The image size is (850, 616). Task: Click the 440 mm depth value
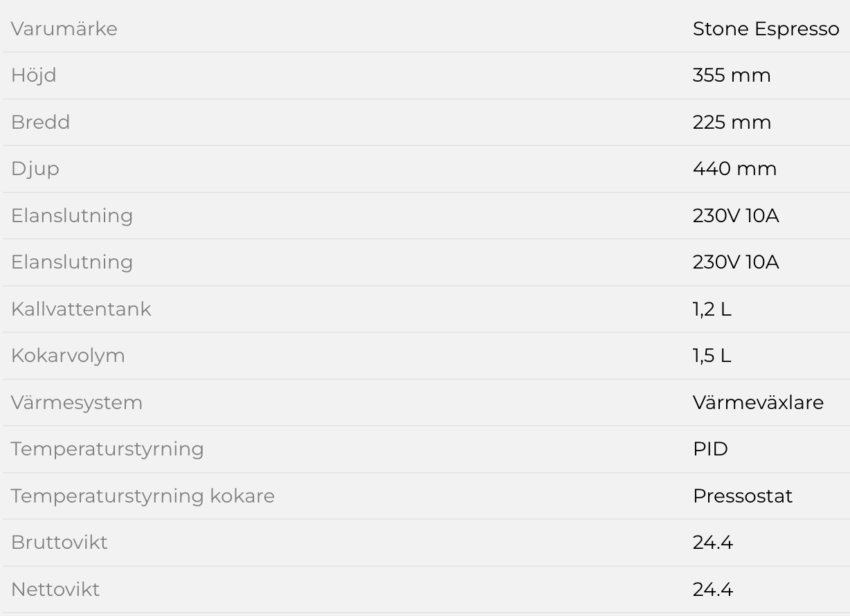[x=734, y=169]
